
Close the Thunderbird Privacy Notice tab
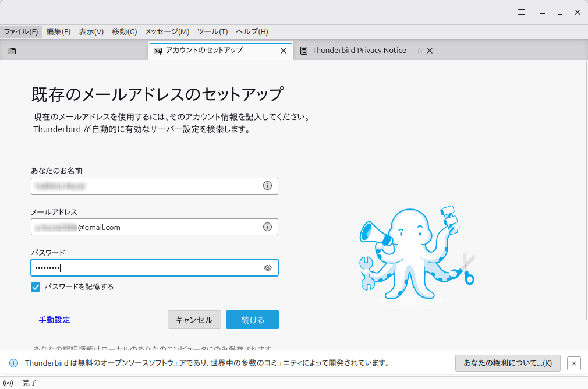pyautogui.click(x=430, y=51)
